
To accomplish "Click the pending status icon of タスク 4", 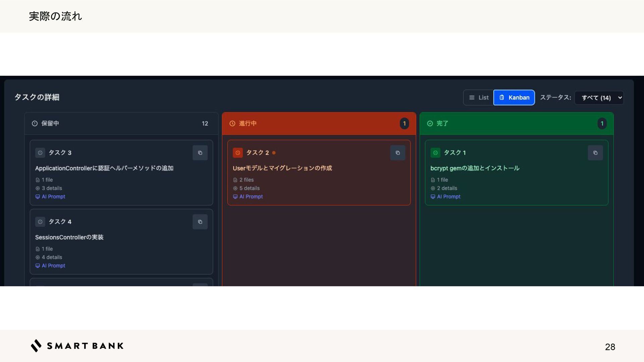I will tap(40, 222).
